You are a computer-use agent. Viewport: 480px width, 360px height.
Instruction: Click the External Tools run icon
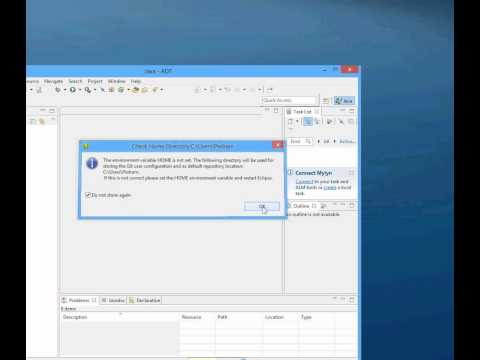click(87, 90)
